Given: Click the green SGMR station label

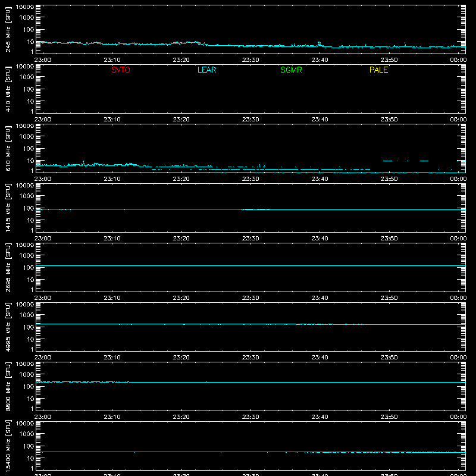Looking at the screenshot, I should pyautogui.click(x=291, y=70).
